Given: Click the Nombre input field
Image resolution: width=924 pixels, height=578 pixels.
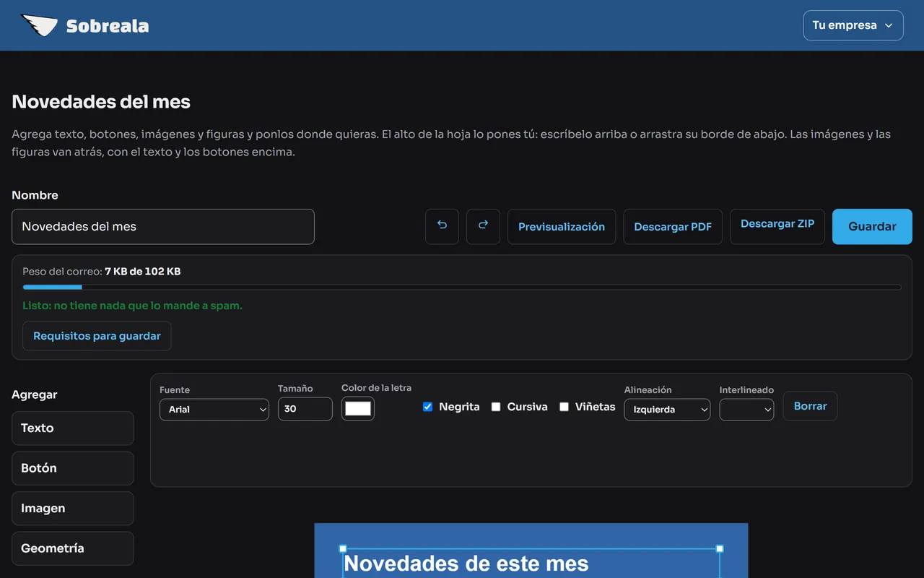Looking at the screenshot, I should (x=163, y=226).
